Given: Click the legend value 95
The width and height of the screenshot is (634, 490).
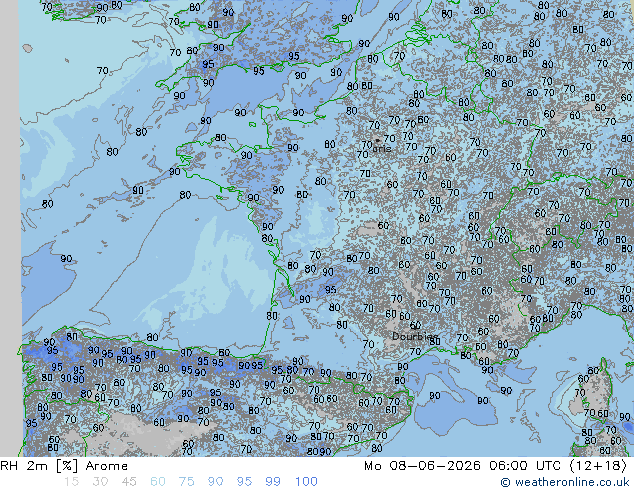Looking at the screenshot, I should 244,482.
